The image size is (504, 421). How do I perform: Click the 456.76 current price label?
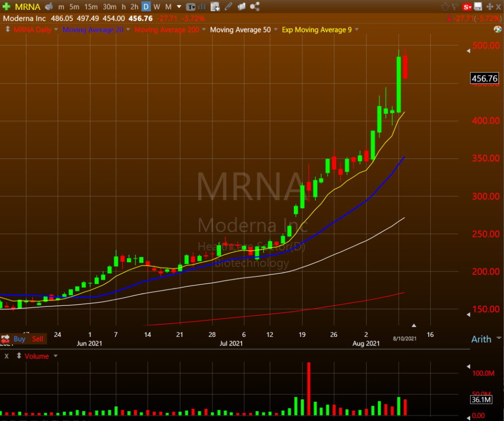(x=484, y=78)
